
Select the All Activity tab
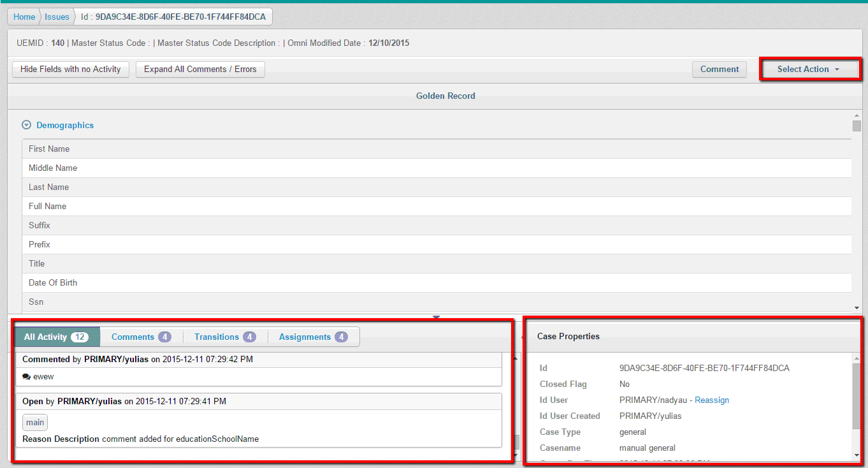[56, 337]
